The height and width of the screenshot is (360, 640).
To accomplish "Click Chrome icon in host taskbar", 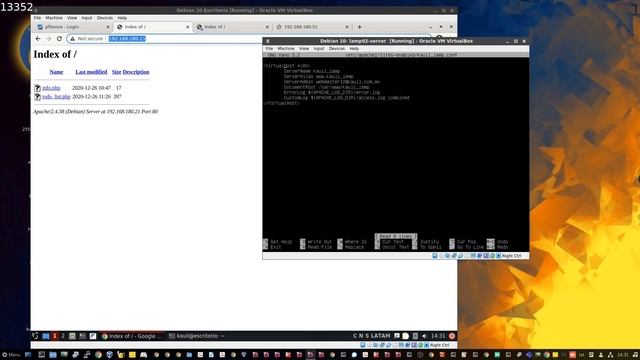I will click(x=98, y=355).
